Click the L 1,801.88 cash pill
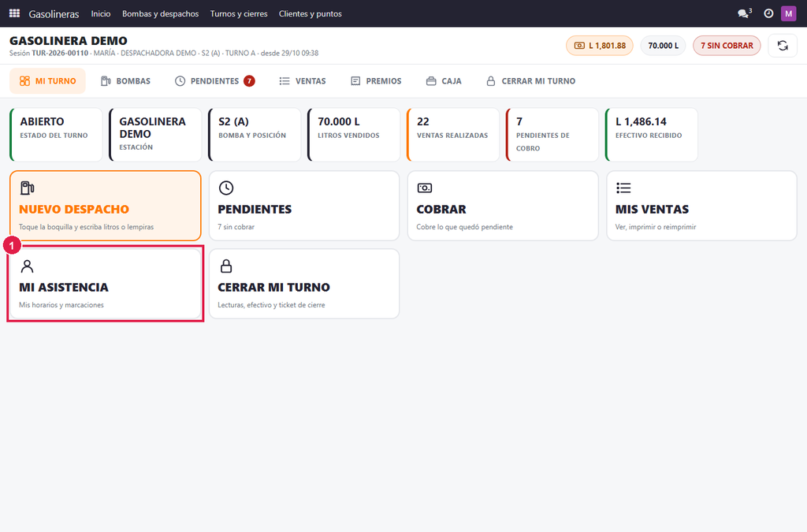Screen dimensions: 807x532 [600, 46]
